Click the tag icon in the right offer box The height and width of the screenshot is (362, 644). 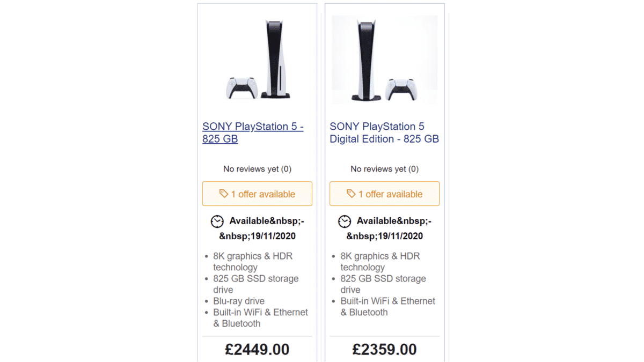351,194
